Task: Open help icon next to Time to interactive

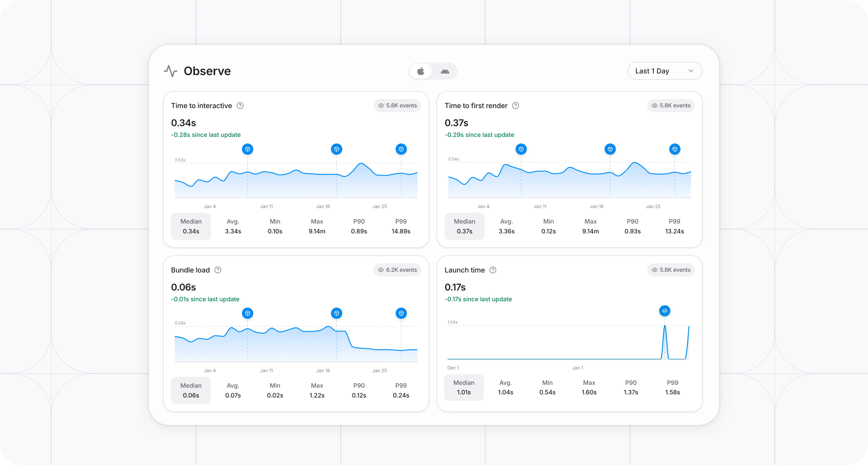Action: [240, 106]
